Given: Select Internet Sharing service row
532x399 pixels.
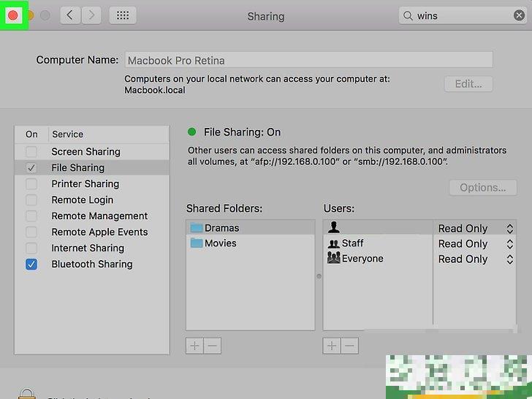Looking at the screenshot, I should [88, 248].
